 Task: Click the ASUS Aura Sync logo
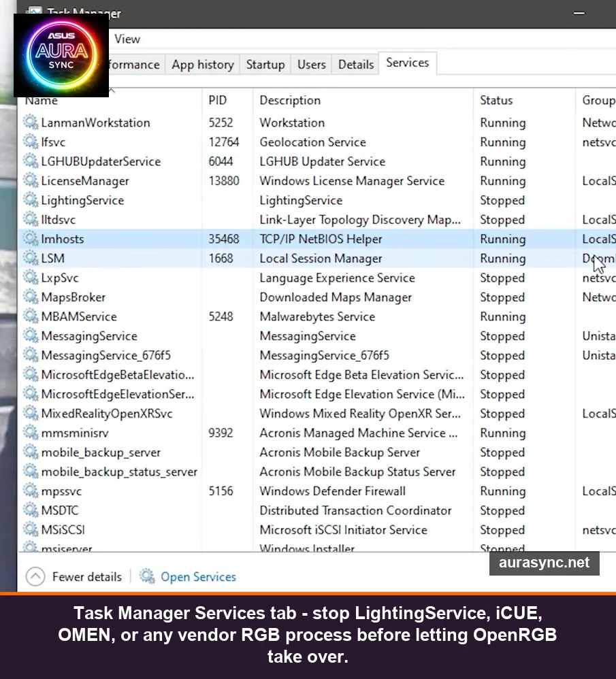tap(61, 55)
